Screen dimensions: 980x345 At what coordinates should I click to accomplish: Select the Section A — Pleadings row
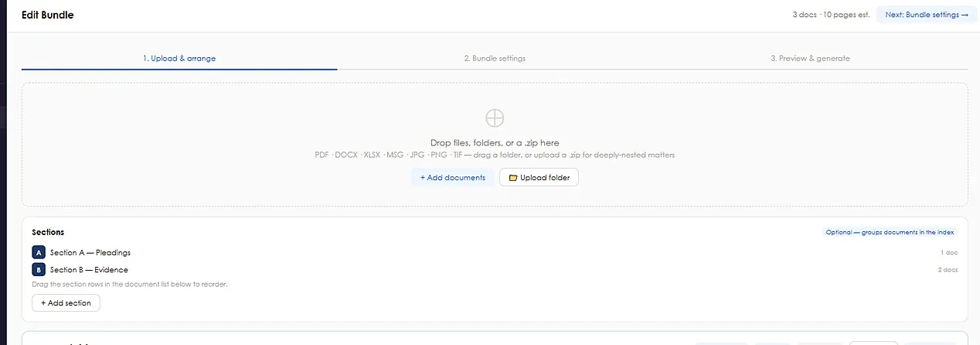coord(495,253)
